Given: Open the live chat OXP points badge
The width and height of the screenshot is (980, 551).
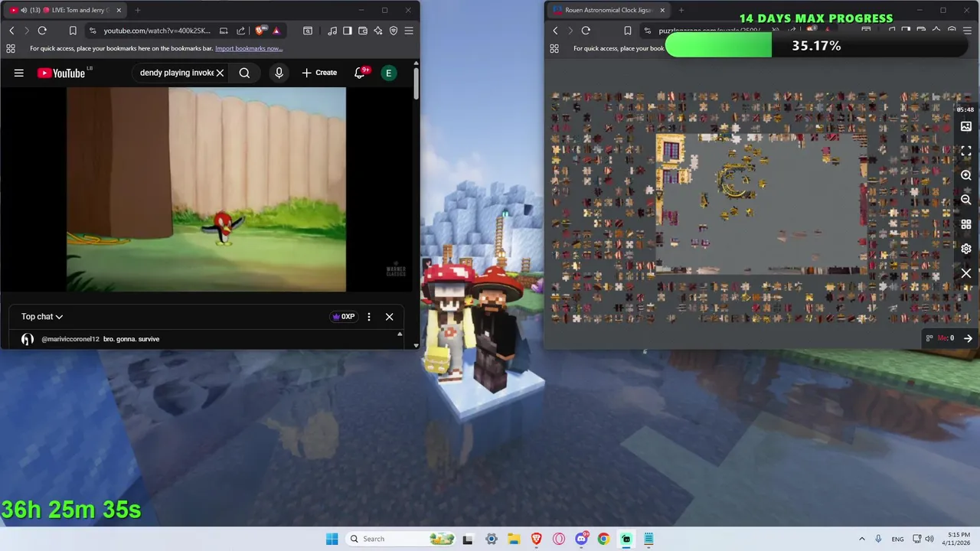Looking at the screenshot, I should pos(343,316).
